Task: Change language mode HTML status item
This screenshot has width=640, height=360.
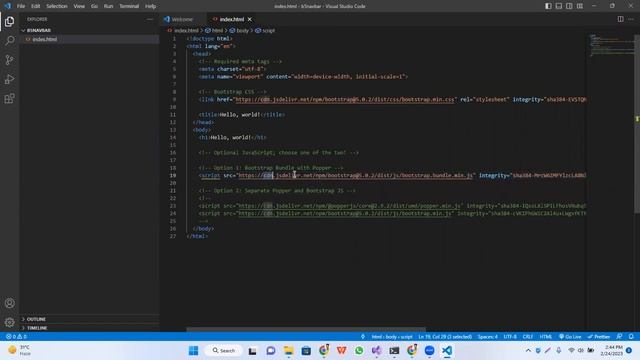Action: (x=546, y=337)
